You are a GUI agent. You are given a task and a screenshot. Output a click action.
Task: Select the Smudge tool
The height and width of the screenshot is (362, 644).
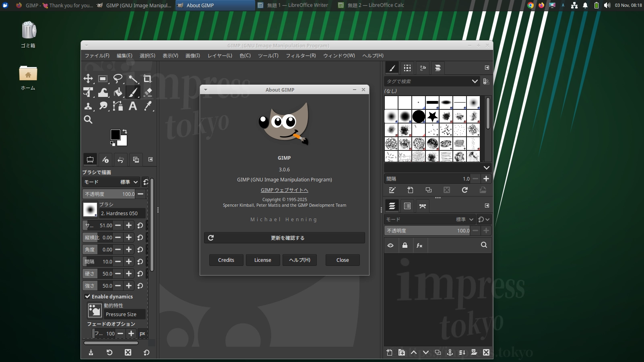click(x=103, y=106)
